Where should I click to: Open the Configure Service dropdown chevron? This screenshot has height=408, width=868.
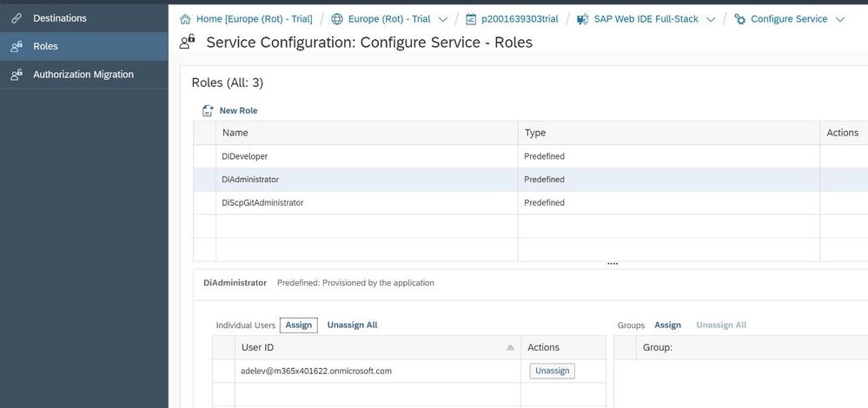[840, 19]
